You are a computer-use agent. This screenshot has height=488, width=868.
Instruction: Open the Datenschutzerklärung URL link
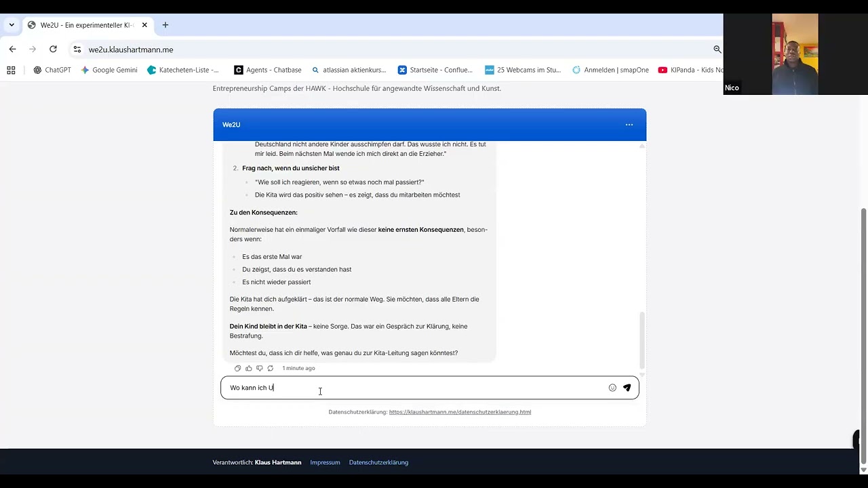pos(460,412)
